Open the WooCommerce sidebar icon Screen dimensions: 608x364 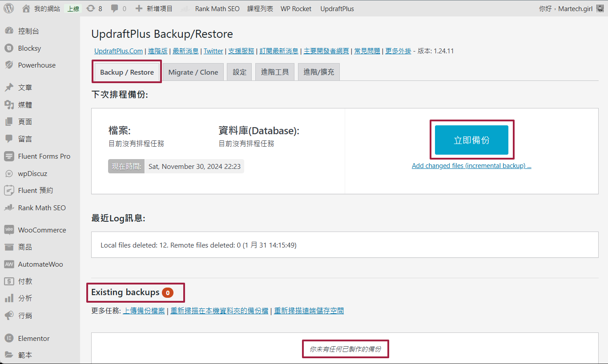(9, 230)
